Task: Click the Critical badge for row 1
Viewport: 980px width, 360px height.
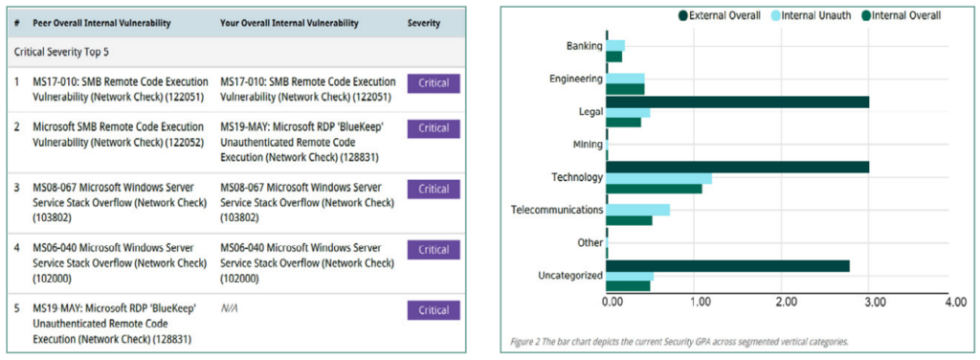Action: (x=434, y=83)
